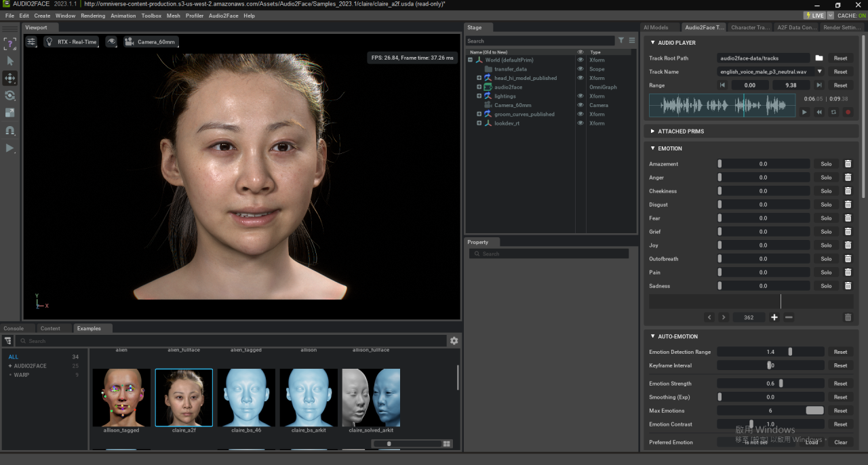
Task: Reset the Emotion Strength value
Action: (x=840, y=384)
